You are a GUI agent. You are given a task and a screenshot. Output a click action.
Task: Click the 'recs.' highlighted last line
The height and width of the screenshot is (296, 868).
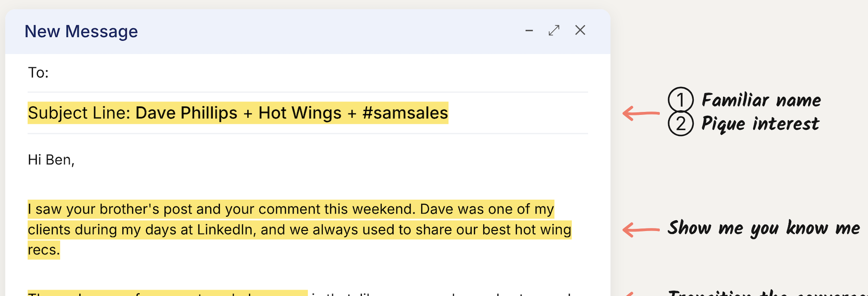(x=44, y=250)
